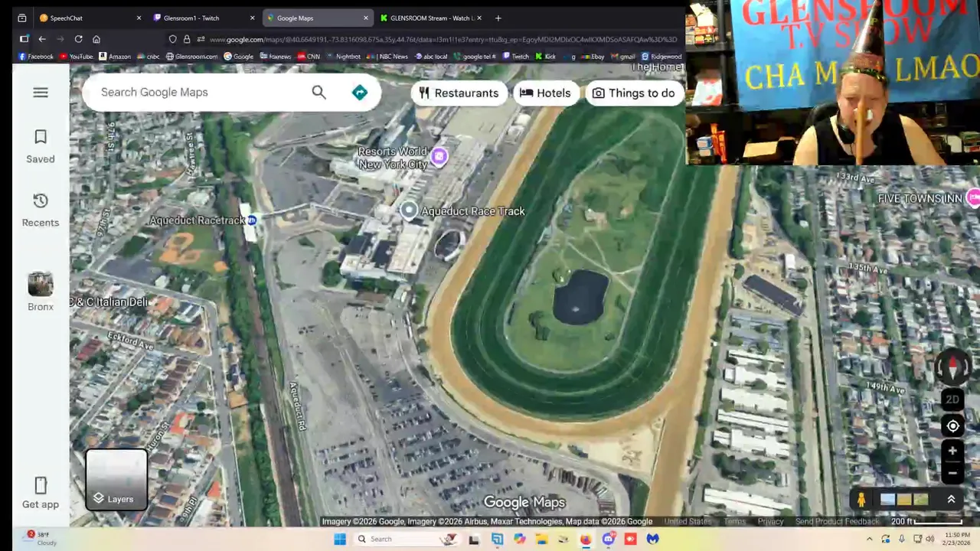The image size is (980, 551).
Task: Open Discord from the taskbar
Action: click(x=609, y=539)
